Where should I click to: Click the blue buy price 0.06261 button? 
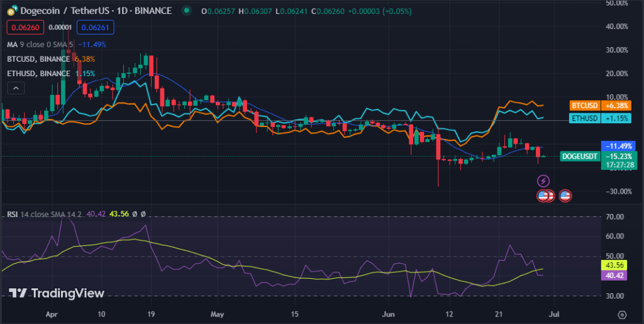pos(95,28)
